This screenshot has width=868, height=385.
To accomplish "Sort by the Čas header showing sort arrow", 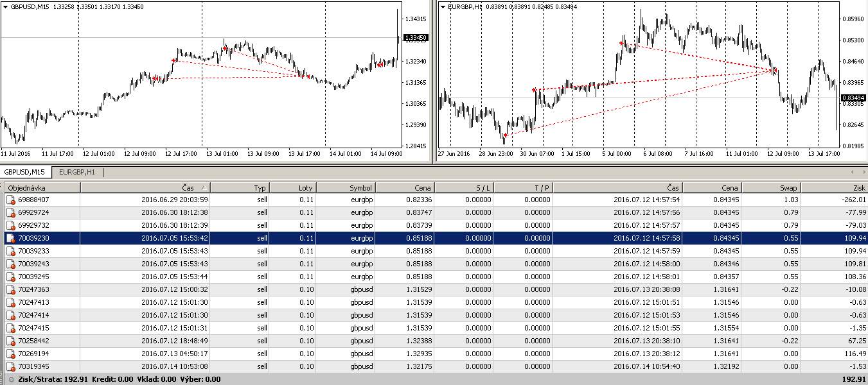I will click(x=145, y=187).
